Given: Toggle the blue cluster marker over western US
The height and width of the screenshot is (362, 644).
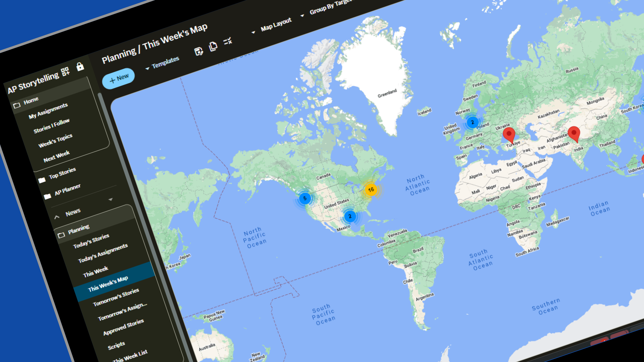Looking at the screenshot, I should click(x=305, y=198).
